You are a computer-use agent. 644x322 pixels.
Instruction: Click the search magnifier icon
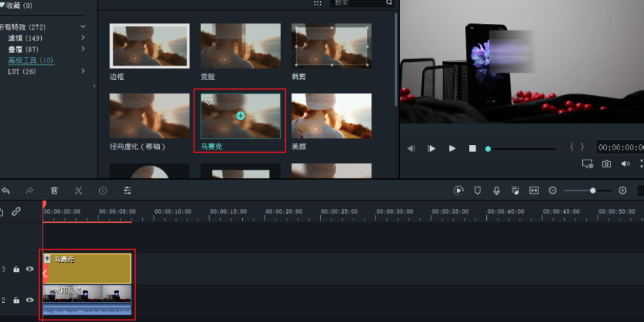tap(390, 3)
